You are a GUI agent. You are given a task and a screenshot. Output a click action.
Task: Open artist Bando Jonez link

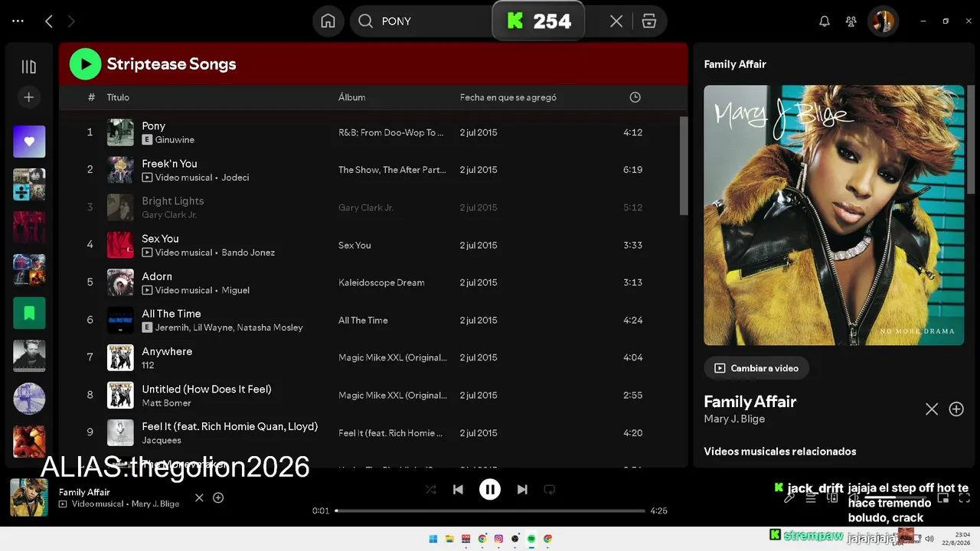tap(248, 253)
